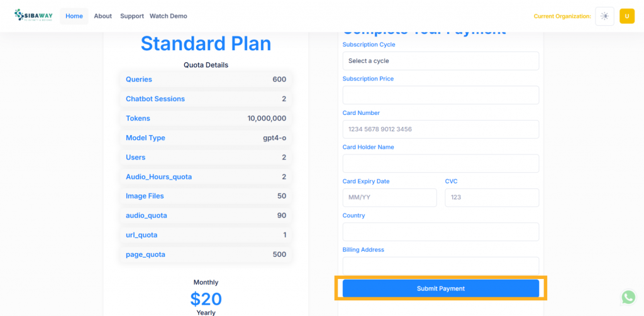This screenshot has width=644, height=316.
Task: Open the Subscription Cycle dropdown
Action: pyautogui.click(x=441, y=61)
